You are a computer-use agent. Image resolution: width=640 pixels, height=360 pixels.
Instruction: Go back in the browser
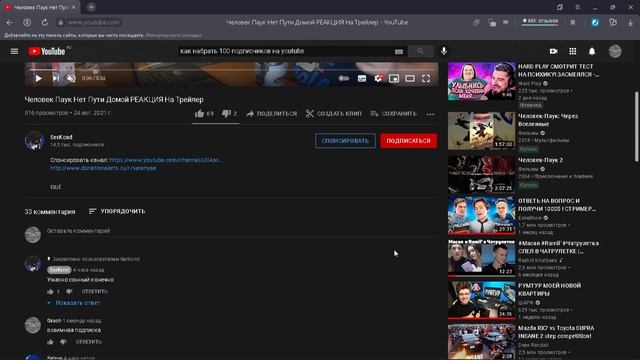point(9,22)
